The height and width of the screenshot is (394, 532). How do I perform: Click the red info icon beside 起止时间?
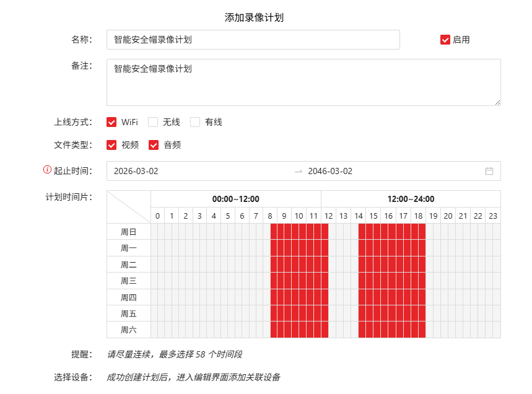click(x=47, y=169)
